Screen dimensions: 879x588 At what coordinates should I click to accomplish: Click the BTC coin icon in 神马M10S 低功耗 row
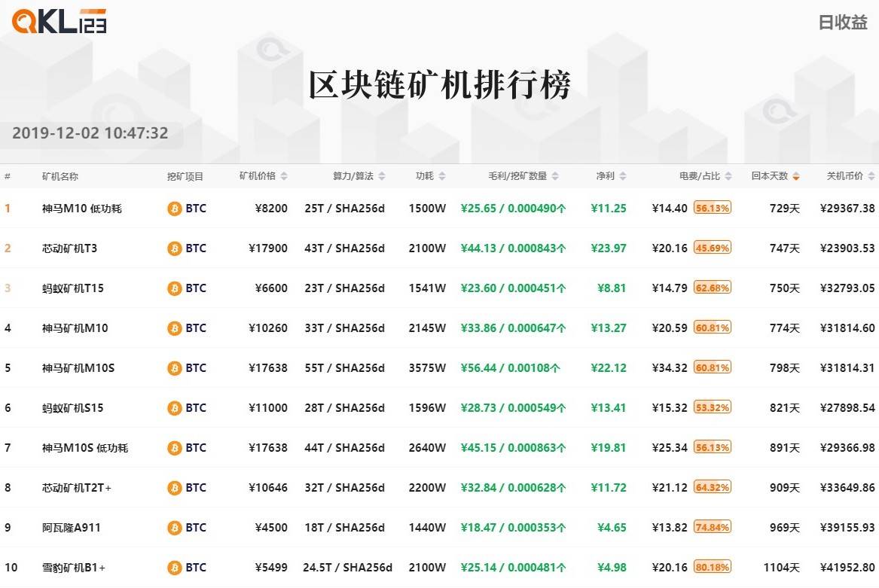(174, 448)
